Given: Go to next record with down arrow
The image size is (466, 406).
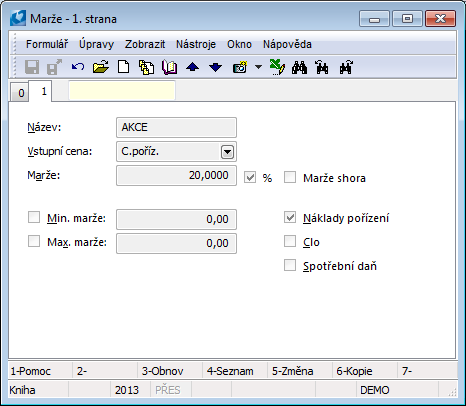Looking at the screenshot, I should point(216,67).
